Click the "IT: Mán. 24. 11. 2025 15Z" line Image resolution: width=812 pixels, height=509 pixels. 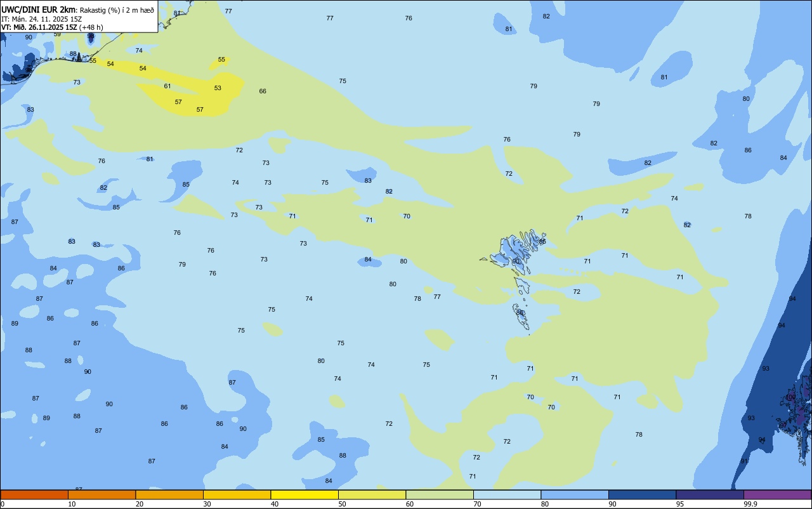(41, 18)
